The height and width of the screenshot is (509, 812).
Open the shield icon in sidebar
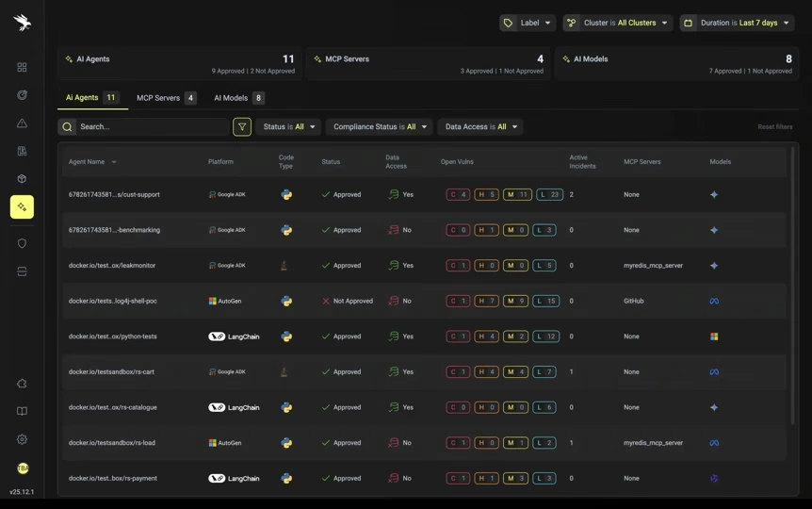(22, 243)
